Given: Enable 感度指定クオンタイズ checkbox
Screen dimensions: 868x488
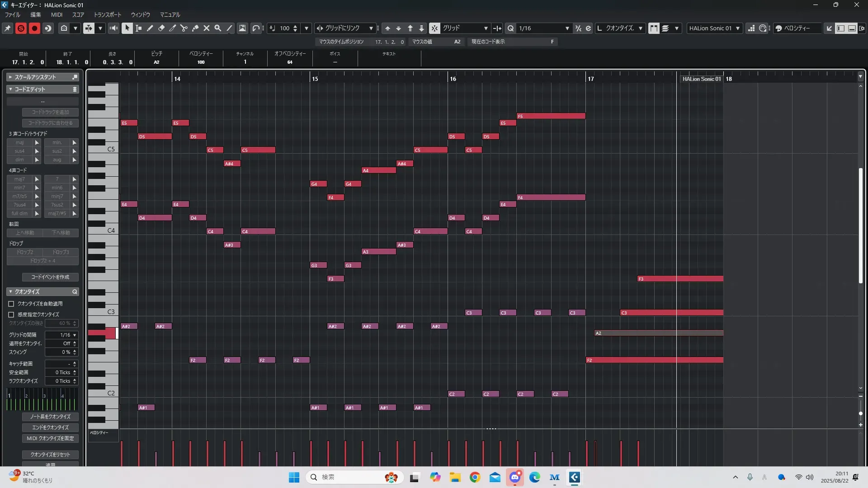Looking at the screenshot, I should [x=11, y=314].
